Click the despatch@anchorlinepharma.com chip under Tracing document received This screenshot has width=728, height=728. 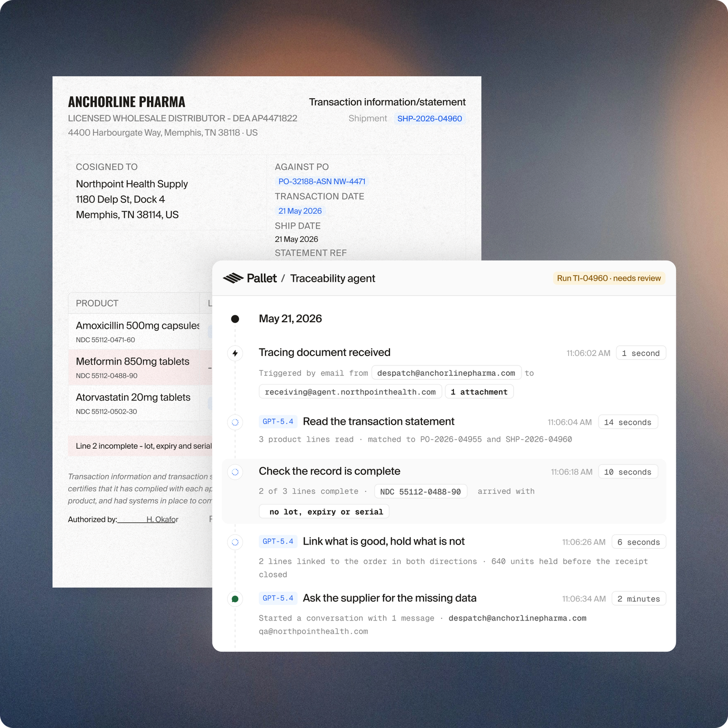pyautogui.click(x=446, y=373)
